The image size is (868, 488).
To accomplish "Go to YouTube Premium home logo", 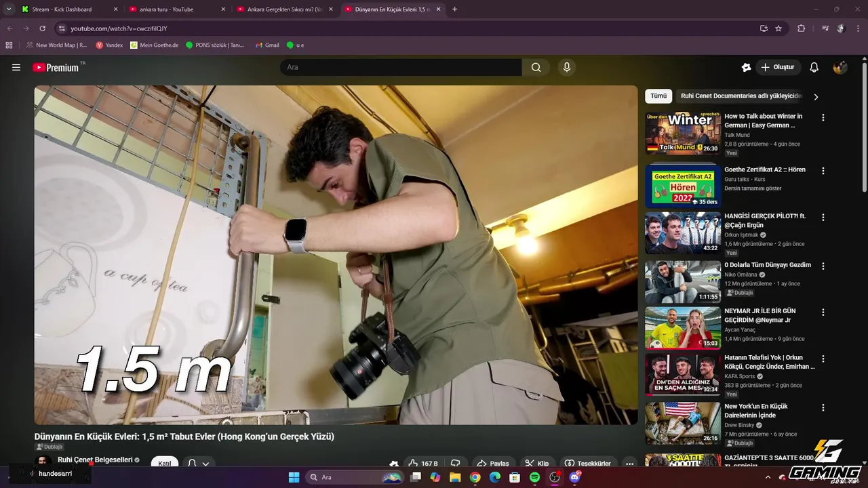I will [x=56, y=67].
